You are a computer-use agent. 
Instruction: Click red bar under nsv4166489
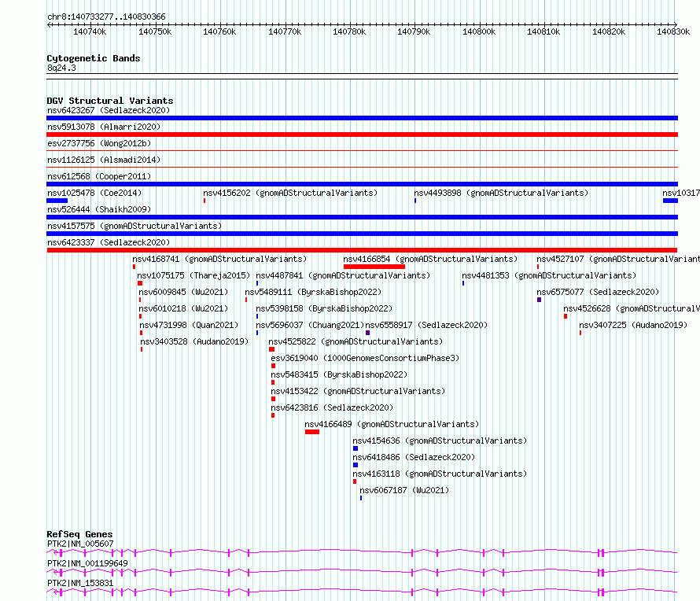tap(312, 432)
